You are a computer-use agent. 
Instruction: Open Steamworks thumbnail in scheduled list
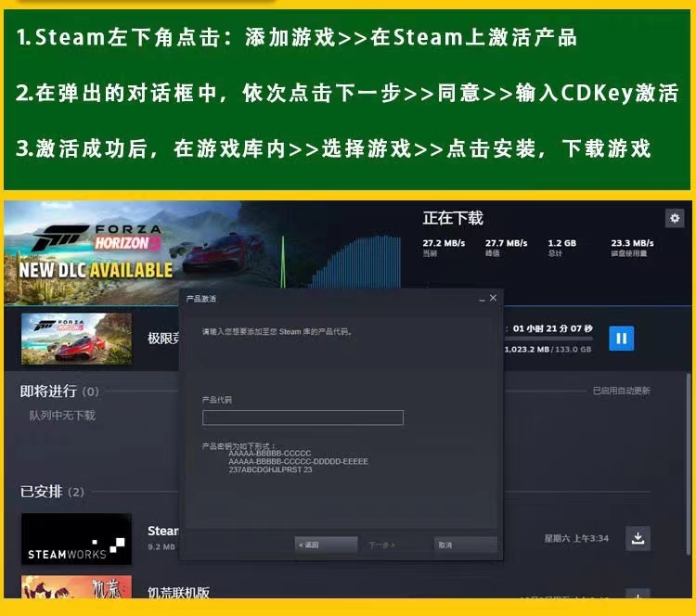point(76,539)
